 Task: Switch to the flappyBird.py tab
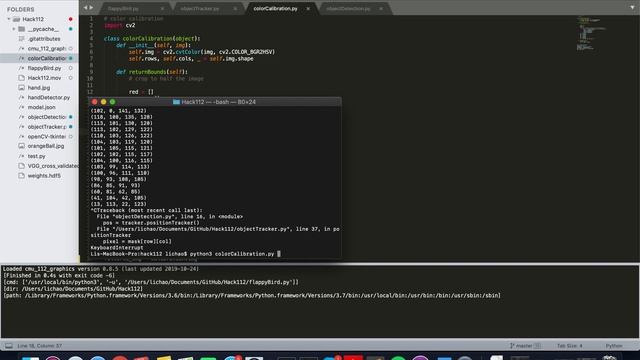pyautogui.click(x=123, y=9)
